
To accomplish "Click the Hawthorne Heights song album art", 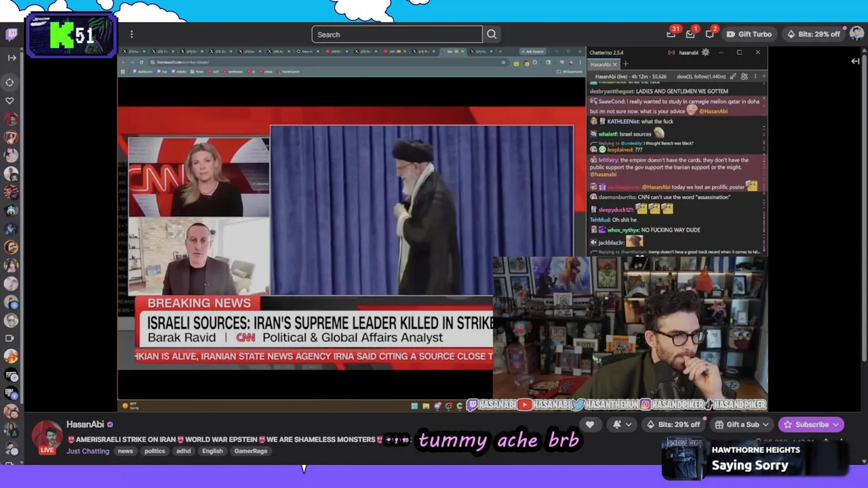I will pos(684,458).
